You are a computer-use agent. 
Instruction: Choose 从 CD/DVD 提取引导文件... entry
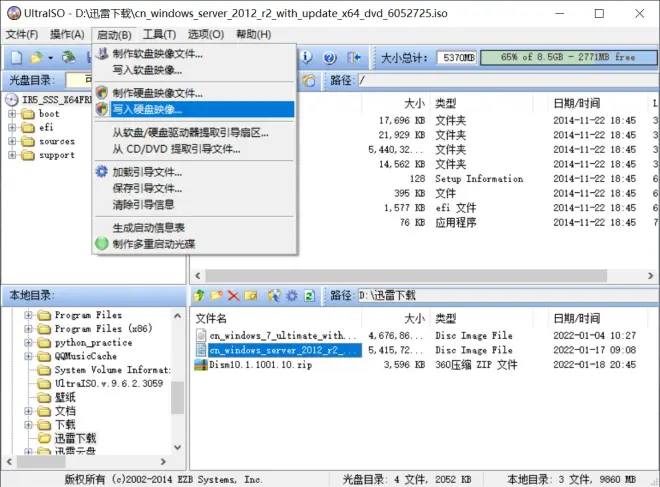point(194,149)
